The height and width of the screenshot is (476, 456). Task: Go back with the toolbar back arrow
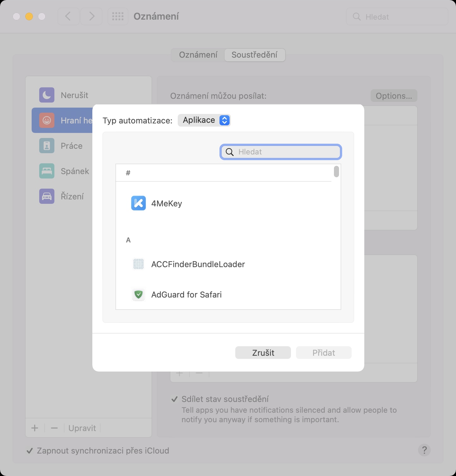[68, 16]
